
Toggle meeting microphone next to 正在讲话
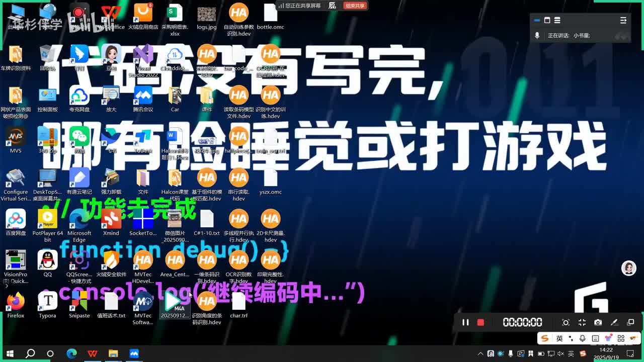537,35
